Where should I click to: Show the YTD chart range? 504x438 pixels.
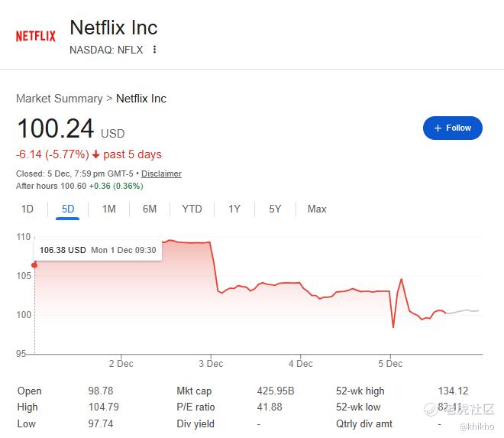pos(192,209)
